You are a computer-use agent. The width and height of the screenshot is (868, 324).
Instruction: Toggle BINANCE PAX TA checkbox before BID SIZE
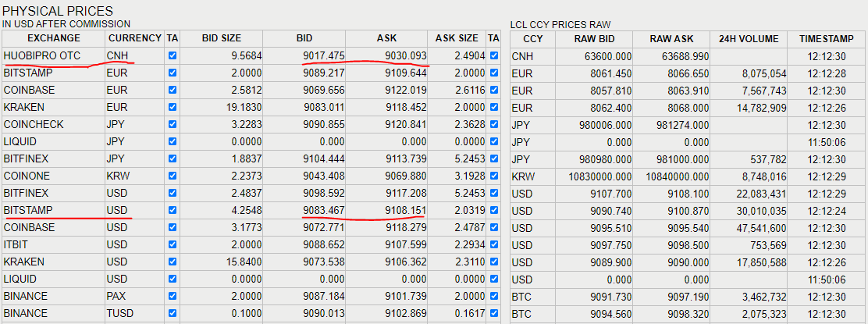pyautogui.click(x=173, y=296)
